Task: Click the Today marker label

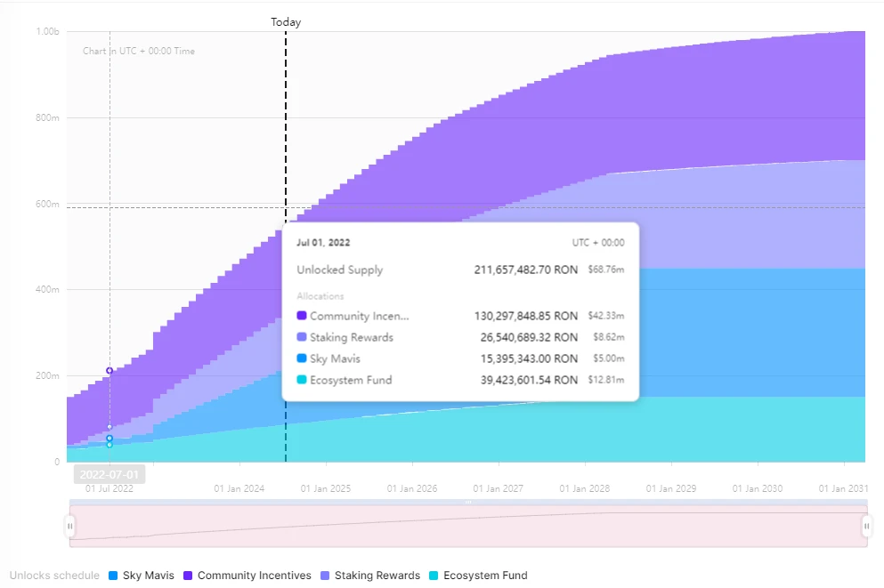Action: pos(286,22)
